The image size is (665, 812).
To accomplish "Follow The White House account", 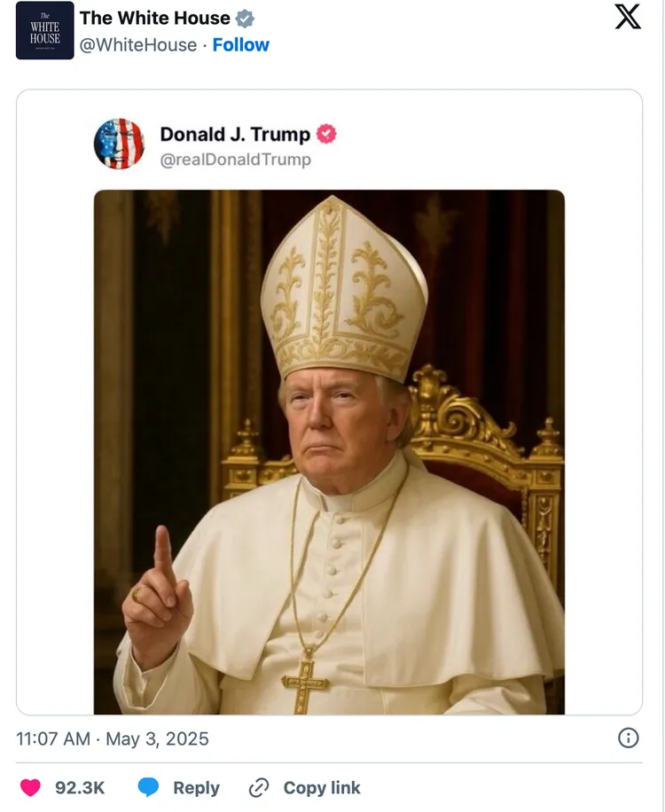I will pyautogui.click(x=241, y=45).
